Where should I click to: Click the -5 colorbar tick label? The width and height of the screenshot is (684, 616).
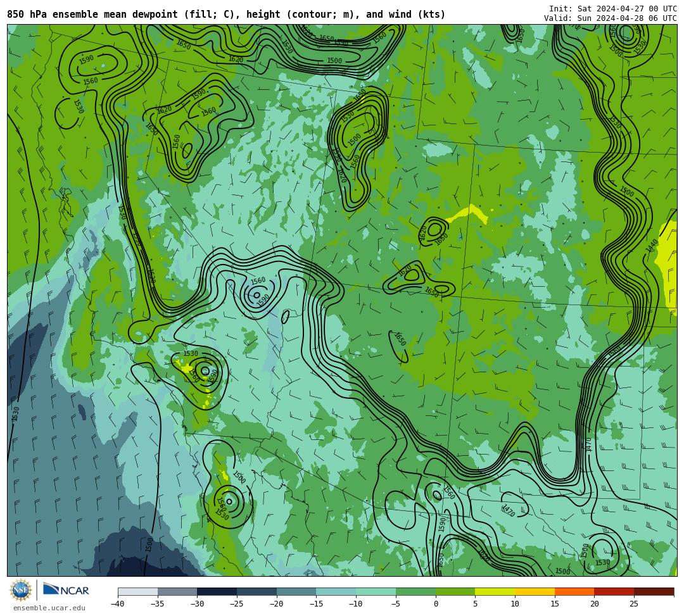point(396,604)
